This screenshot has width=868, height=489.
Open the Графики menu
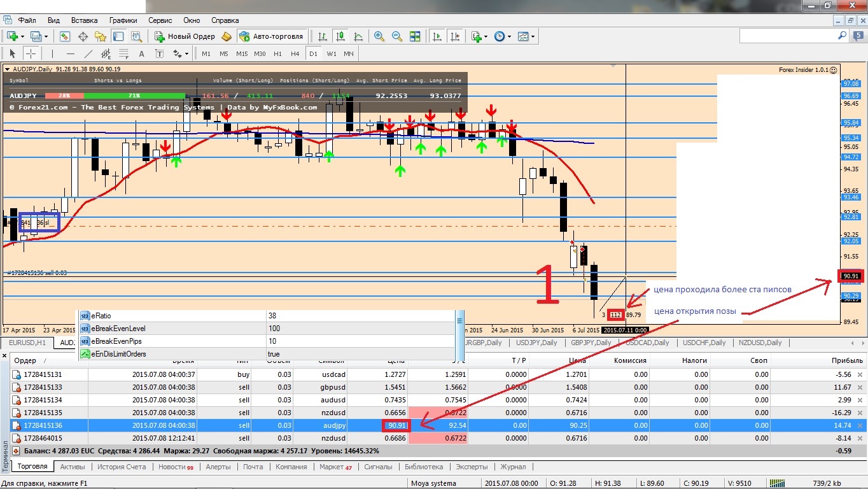pos(123,20)
